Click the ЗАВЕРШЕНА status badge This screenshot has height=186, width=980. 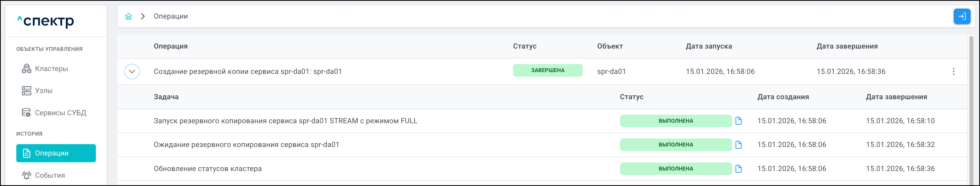click(547, 70)
